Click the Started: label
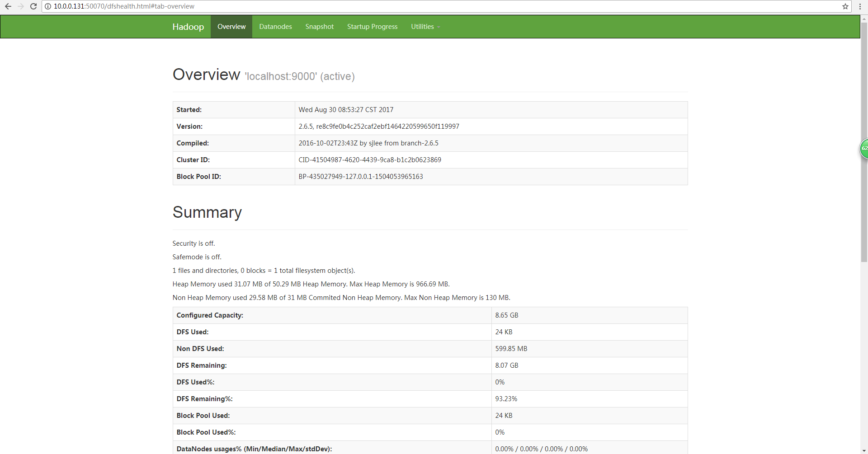Viewport: 868px width, 454px height. point(189,110)
